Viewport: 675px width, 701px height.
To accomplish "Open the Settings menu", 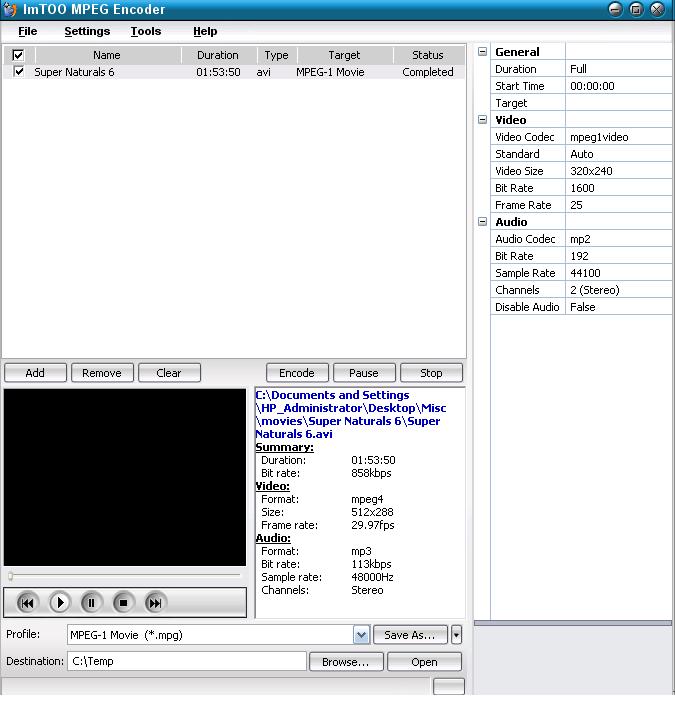I will pos(87,31).
